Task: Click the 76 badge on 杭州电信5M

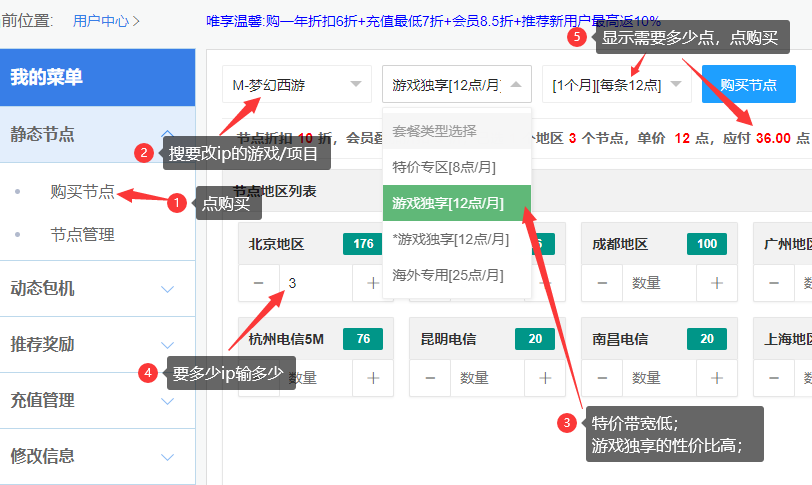Action: [x=363, y=339]
